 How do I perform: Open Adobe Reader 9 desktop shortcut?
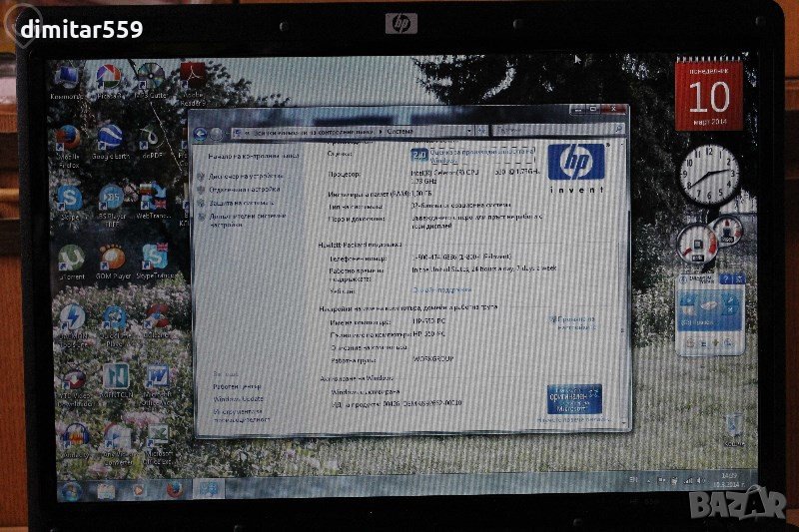click(192, 77)
